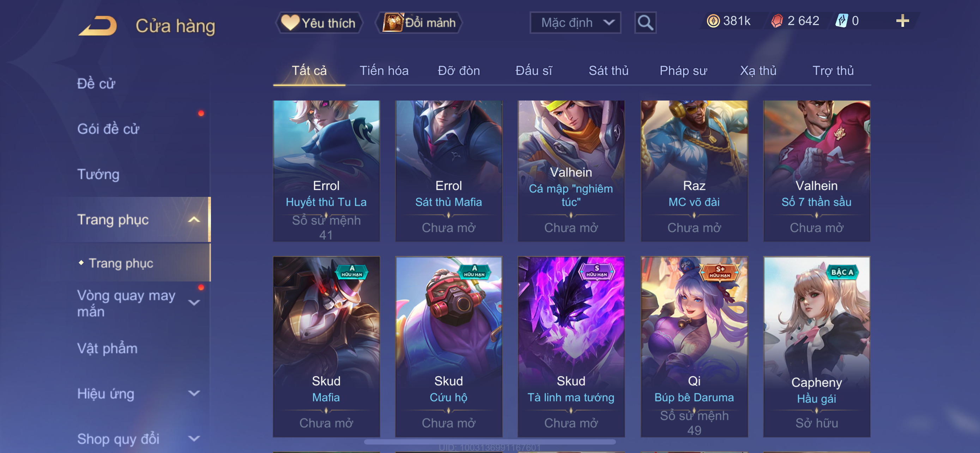Click the heart icon in Yêu thích
The image size is (980, 453).
point(290,23)
